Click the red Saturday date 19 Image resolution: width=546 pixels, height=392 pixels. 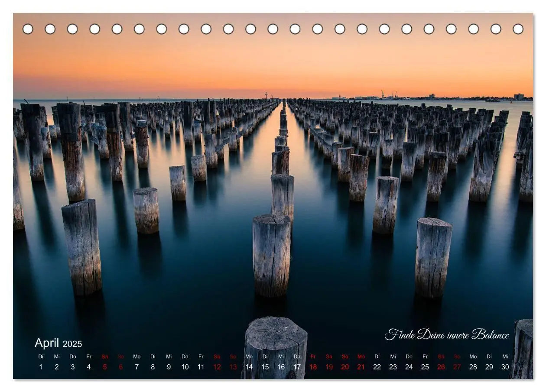[329, 367]
